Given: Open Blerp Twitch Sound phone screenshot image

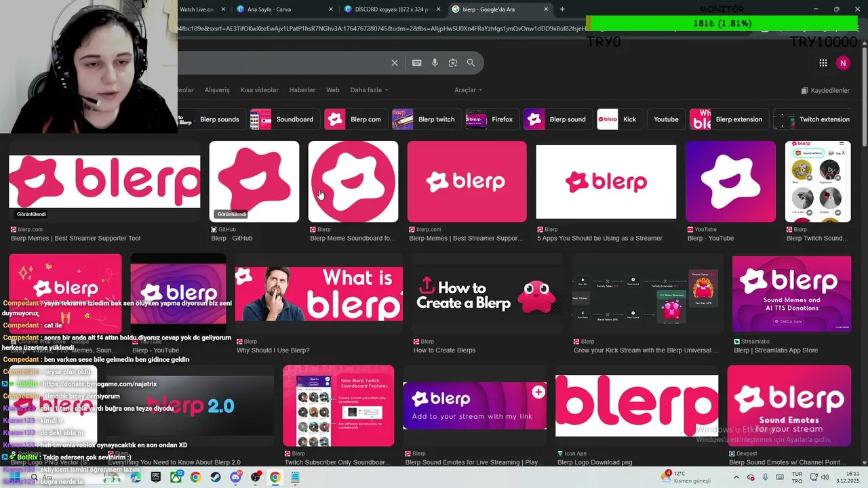Looking at the screenshot, I should [818, 182].
